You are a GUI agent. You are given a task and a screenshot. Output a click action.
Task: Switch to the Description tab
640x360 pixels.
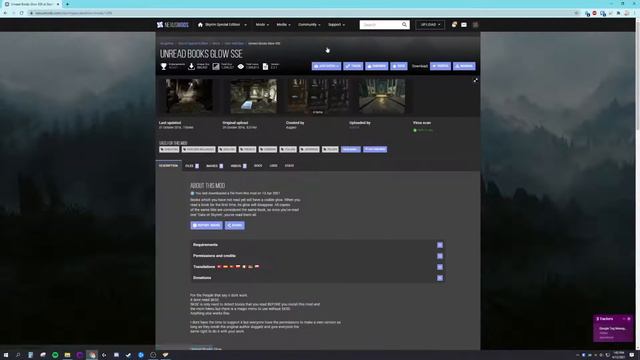(x=169, y=166)
